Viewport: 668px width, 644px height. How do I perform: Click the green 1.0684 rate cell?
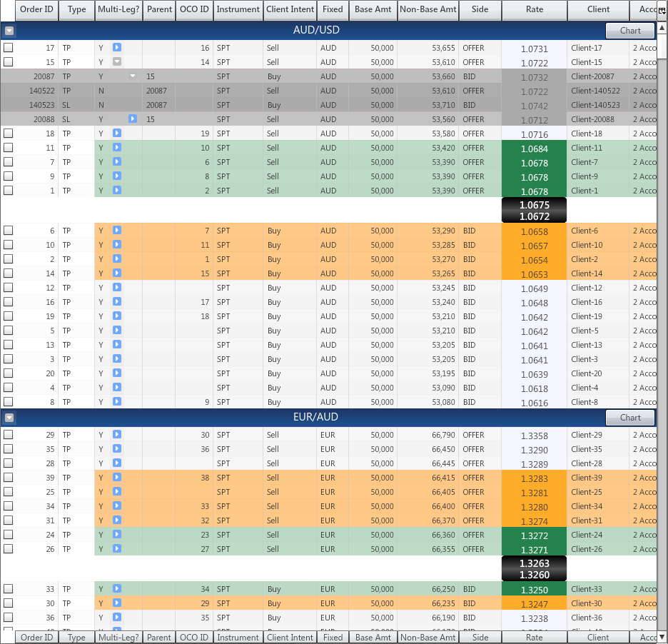coord(534,149)
